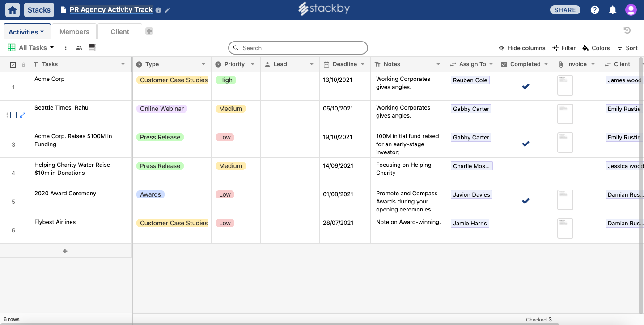
Task: Open the Colors options
Action: click(596, 48)
